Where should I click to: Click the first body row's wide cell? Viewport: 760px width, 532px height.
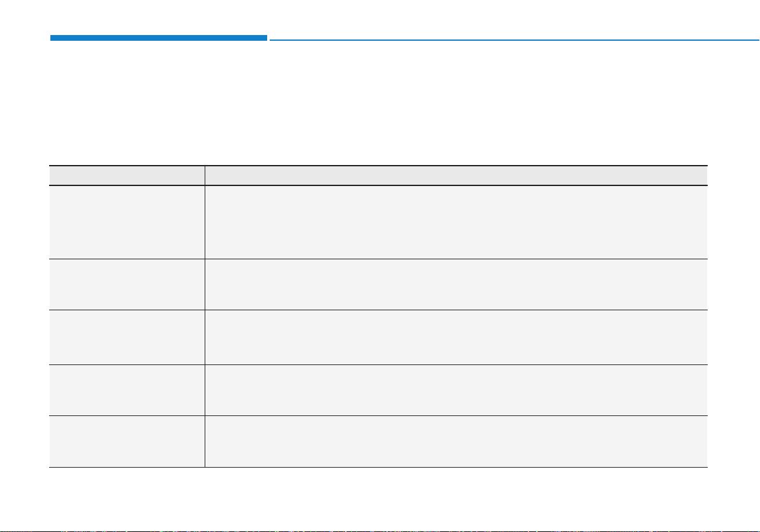pyautogui.click(x=456, y=222)
